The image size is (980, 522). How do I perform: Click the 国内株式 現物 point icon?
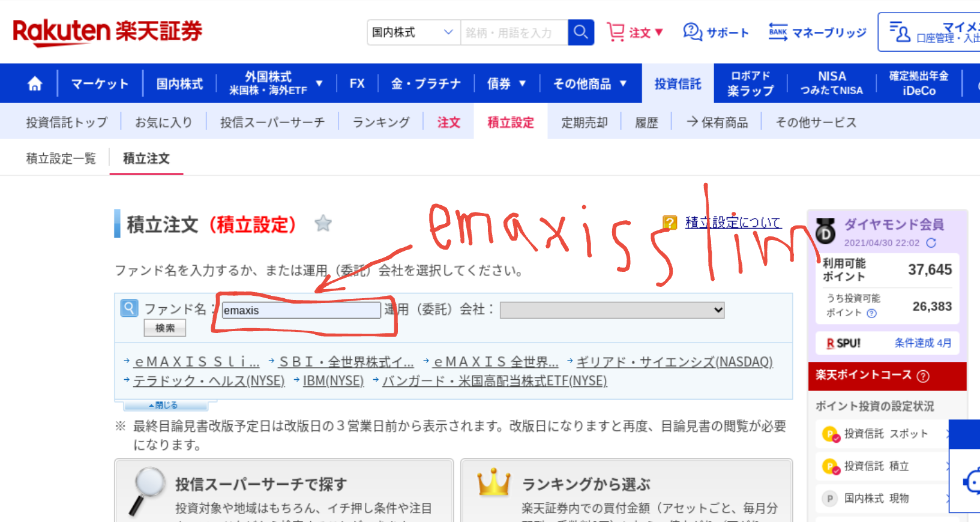click(x=830, y=499)
